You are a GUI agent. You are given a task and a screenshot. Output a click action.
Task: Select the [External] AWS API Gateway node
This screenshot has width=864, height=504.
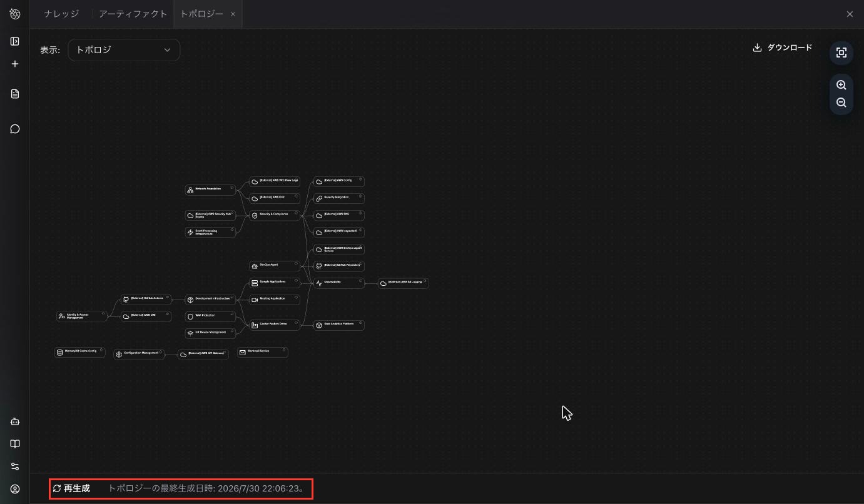(x=203, y=355)
